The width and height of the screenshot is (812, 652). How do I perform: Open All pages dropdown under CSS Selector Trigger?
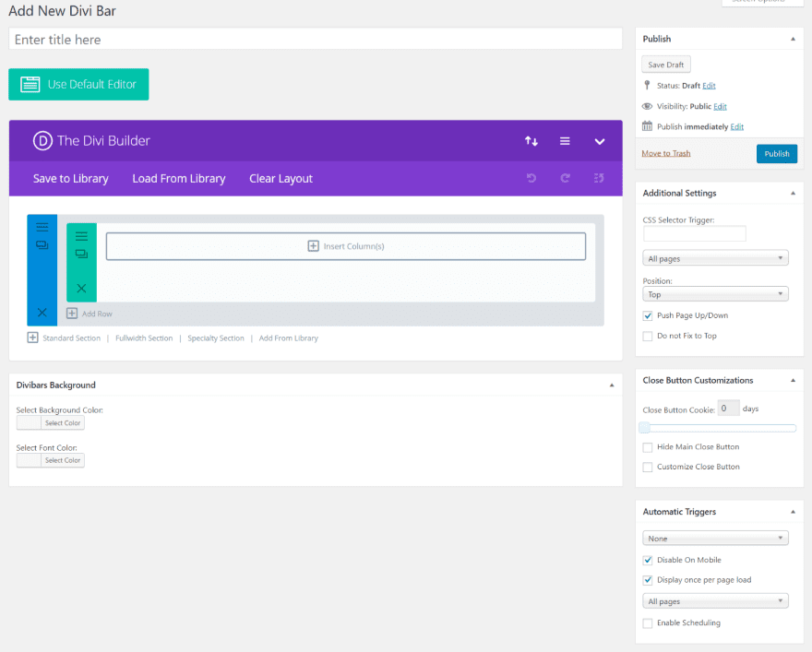click(716, 258)
